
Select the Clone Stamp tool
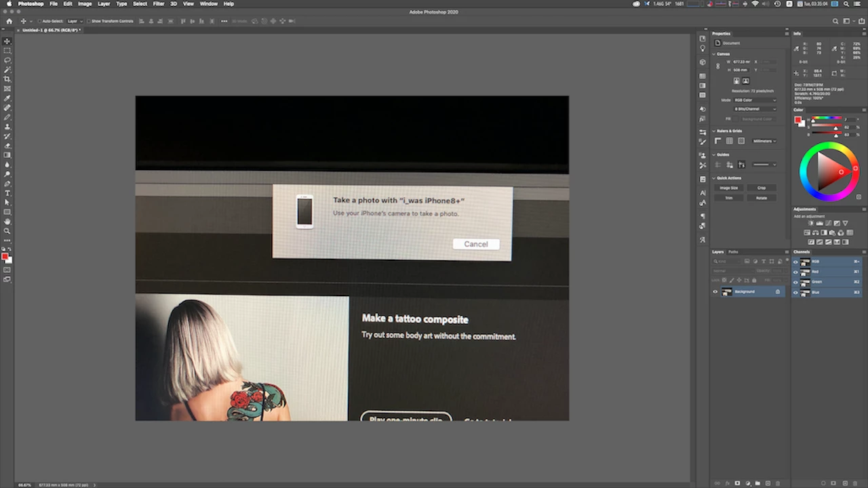point(7,127)
